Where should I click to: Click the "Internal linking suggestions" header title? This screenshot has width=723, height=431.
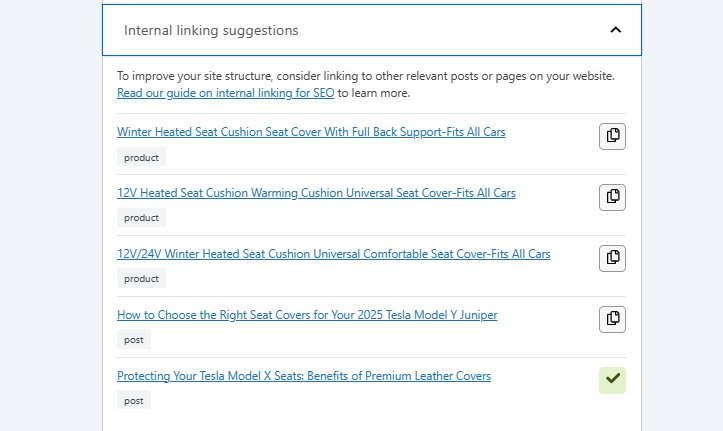(211, 30)
